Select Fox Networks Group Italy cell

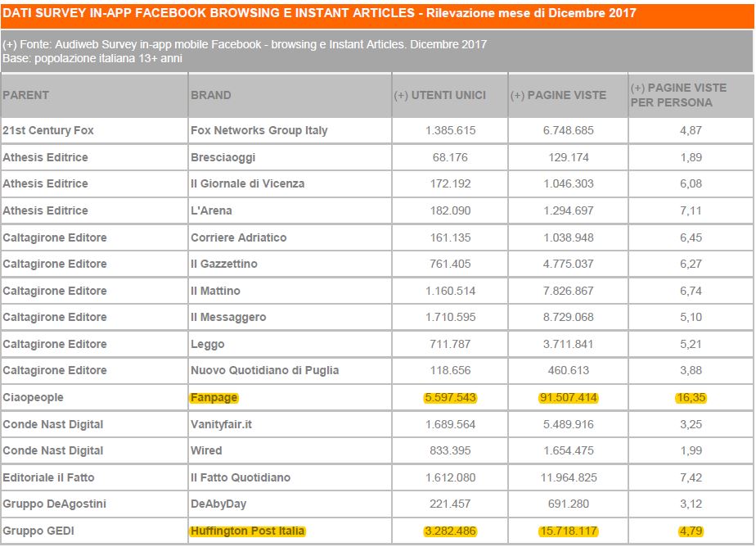click(x=290, y=130)
